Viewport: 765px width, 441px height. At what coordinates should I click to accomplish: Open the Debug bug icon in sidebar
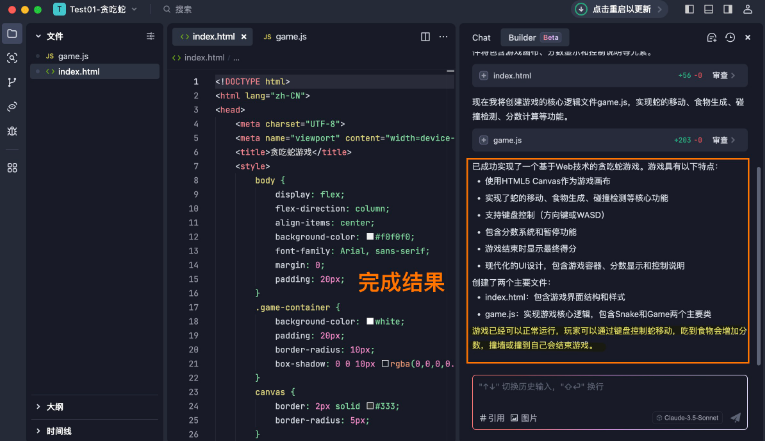click(x=12, y=131)
